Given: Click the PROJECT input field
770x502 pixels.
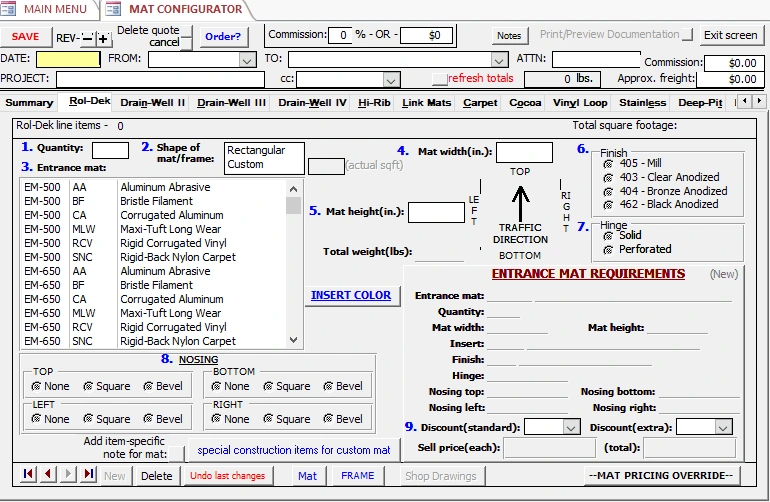Looking at the screenshot, I should click(x=160, y=80).
